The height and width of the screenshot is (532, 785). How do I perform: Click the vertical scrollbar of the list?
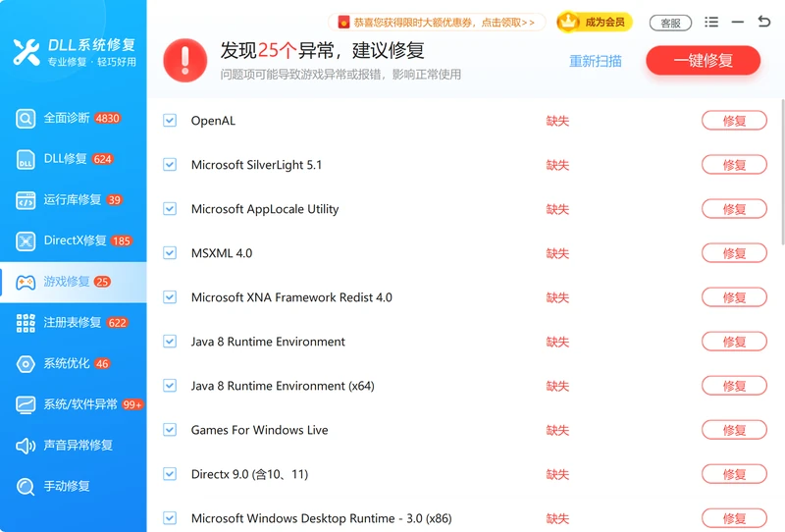[782, 171]
